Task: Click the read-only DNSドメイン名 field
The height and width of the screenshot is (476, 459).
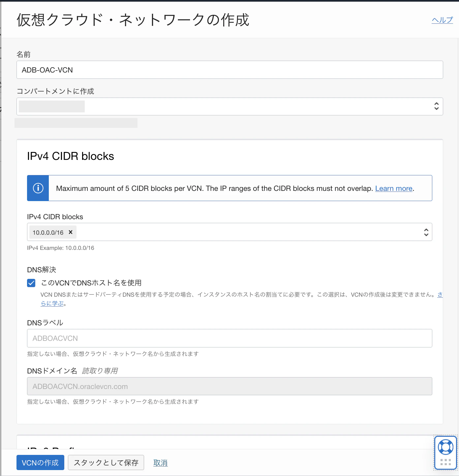Action: click(229, 386)
